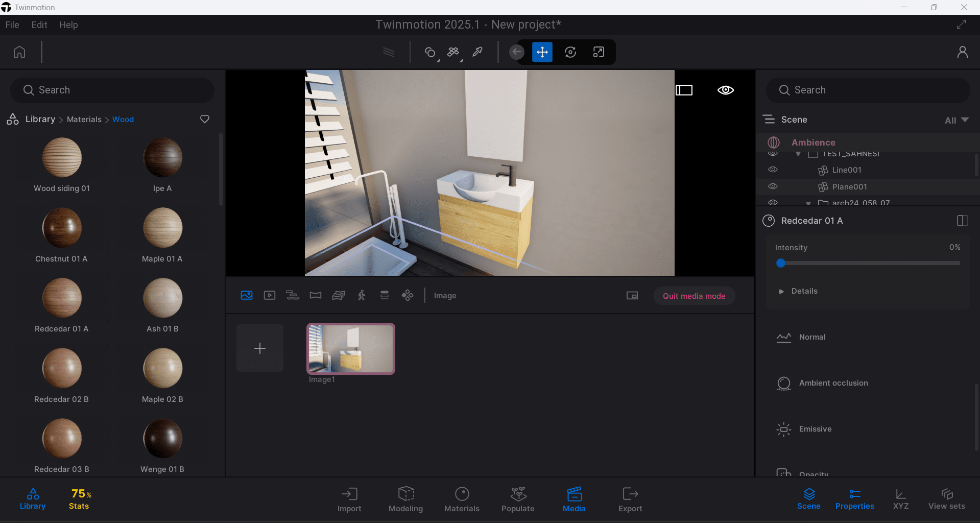Expand the Details section for Redcedar 01 A
Viewport: 980px width, 523px height.
(x=781, y=291)
